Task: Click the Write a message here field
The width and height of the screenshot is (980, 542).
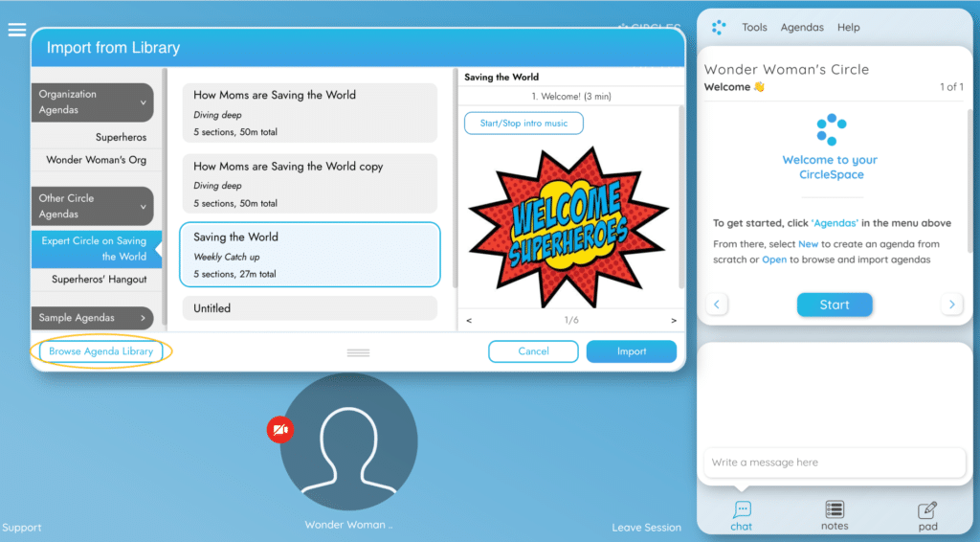Action: click(x=835, y=463)
